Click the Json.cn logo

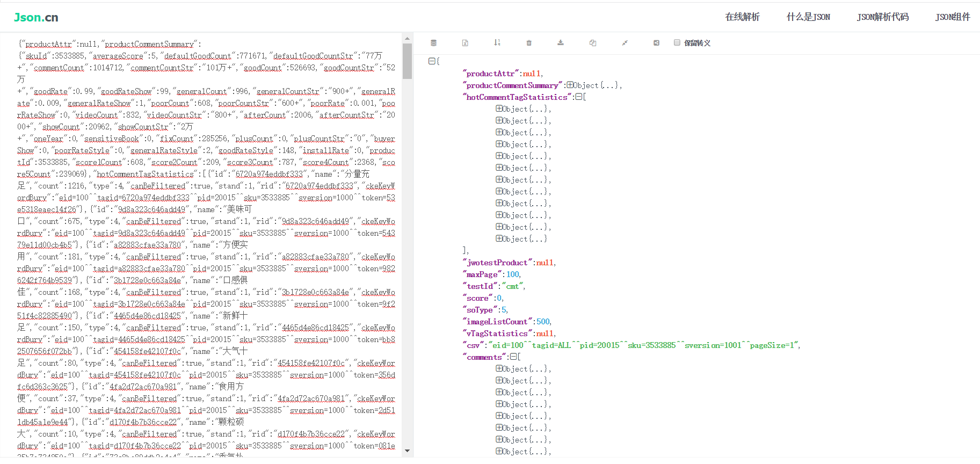[x=36, y=17]
